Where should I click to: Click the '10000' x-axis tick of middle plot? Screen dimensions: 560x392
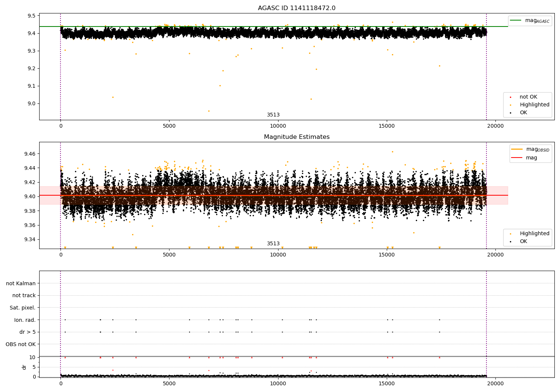[x=278, y=255]
